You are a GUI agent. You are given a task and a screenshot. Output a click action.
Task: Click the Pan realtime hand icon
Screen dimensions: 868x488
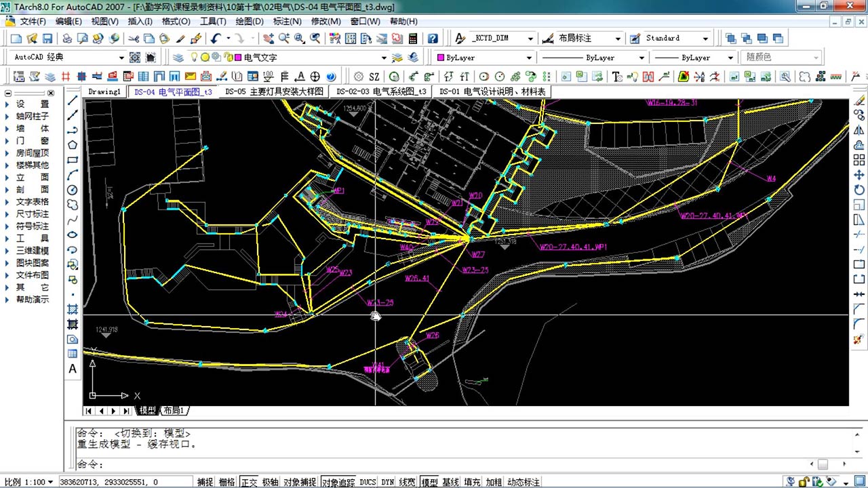click(268, 39)
